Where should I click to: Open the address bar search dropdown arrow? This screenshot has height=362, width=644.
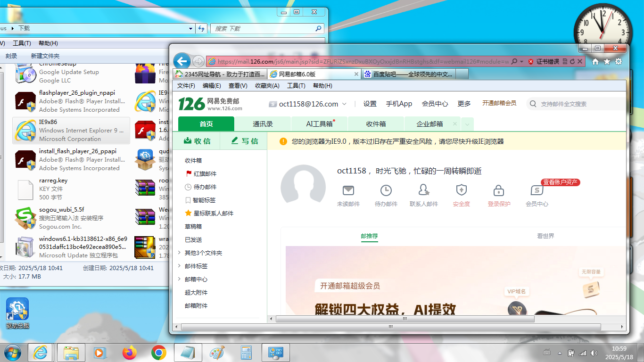(522, 62)
